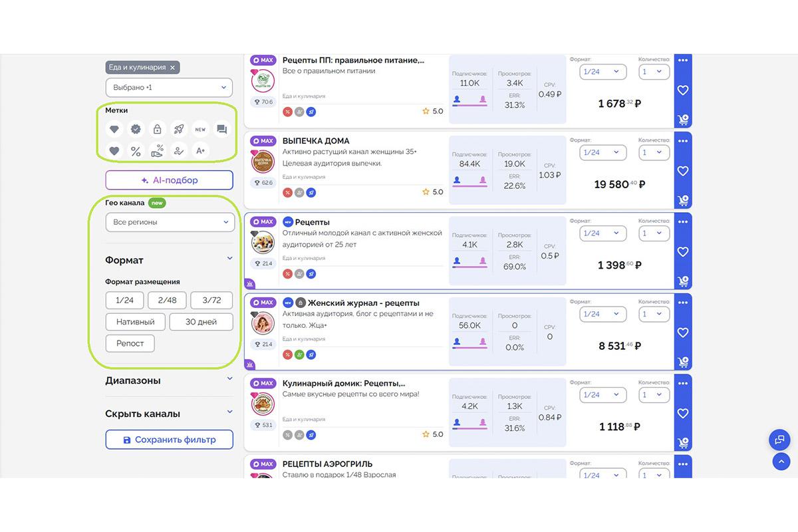This screenshot has height=532, width=798.
Task: Open format dropdown for Женский журнал channel
Action: point(602,314)
